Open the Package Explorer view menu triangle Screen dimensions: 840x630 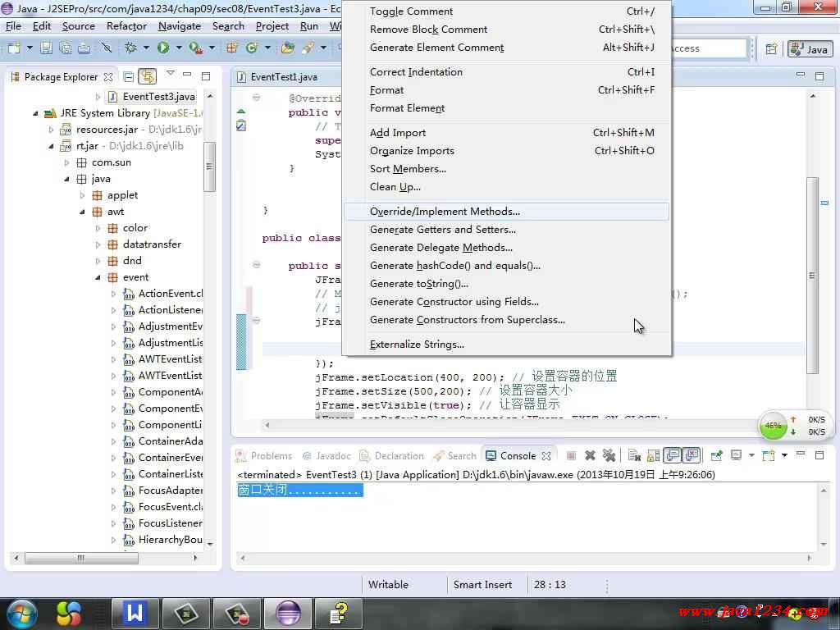click(x=171, y=73)
